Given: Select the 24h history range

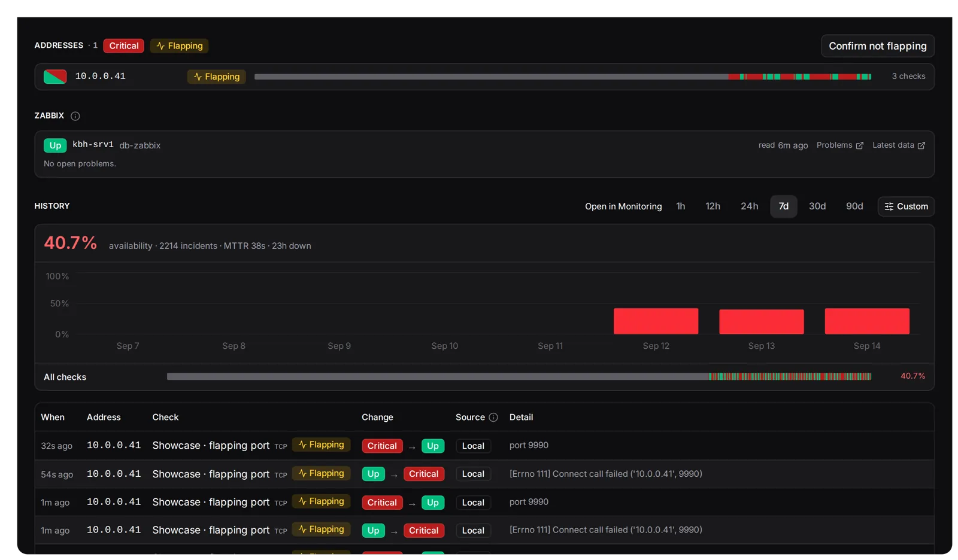Looking at the screenshot, I should point(749,206).
